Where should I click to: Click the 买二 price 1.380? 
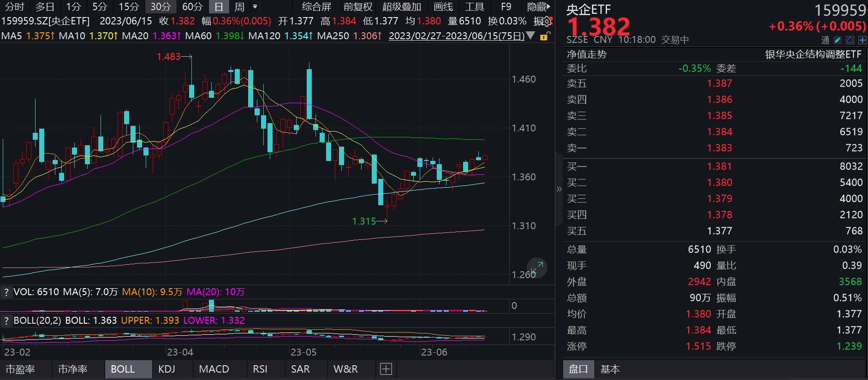click(719, 183)
